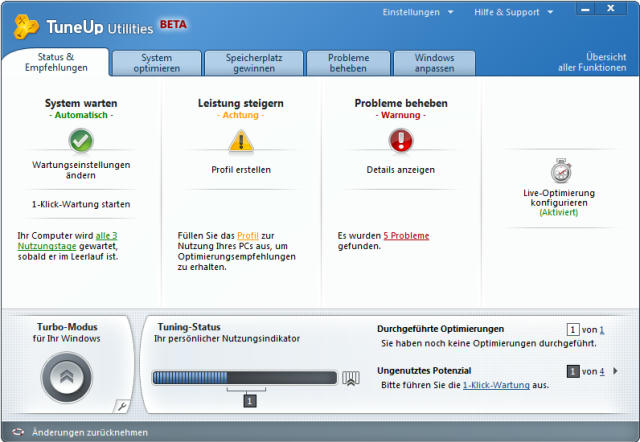Click the Durchgeführte Optimierungen heading
This screenshot has height=442, width=640.
point(440,329)
